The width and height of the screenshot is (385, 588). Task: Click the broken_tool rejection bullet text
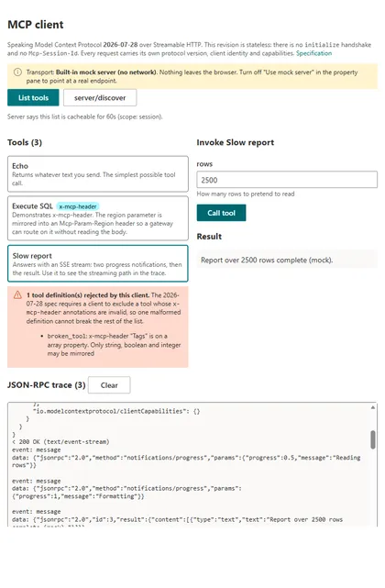[x=114, y=345]
